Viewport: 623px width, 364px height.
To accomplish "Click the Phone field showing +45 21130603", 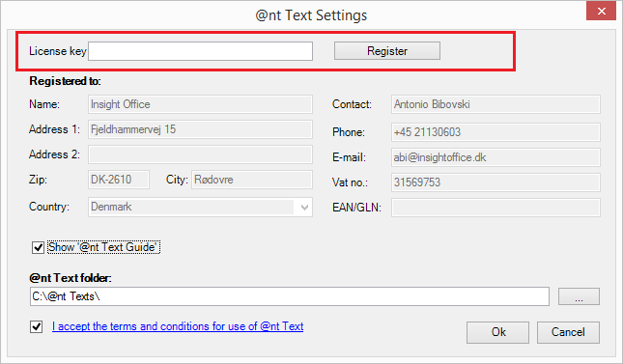I will (496, 132).
